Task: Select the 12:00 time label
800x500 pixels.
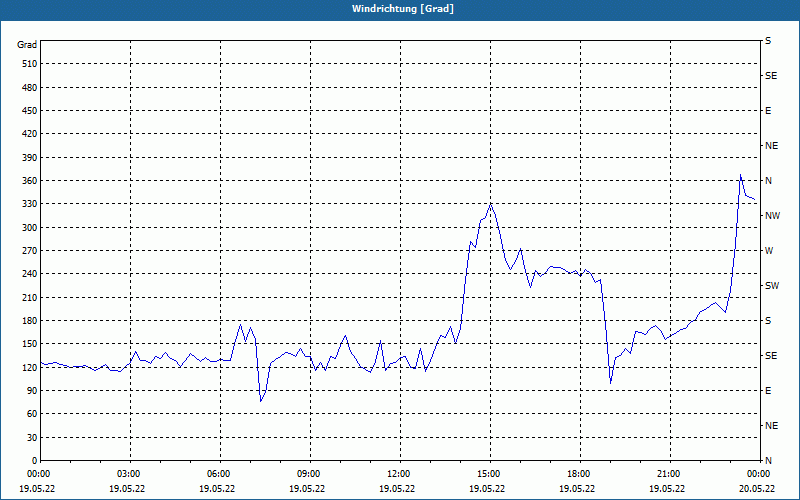Action: coord(400,473)
